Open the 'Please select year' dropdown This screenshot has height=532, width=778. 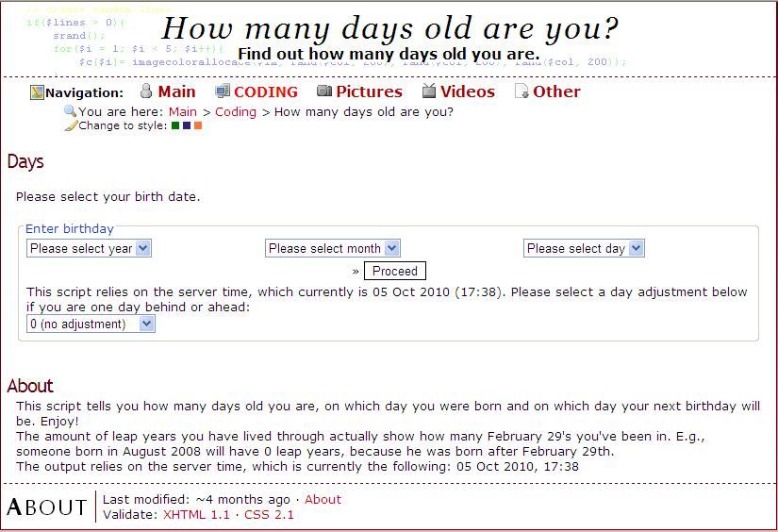click(89, 248)
